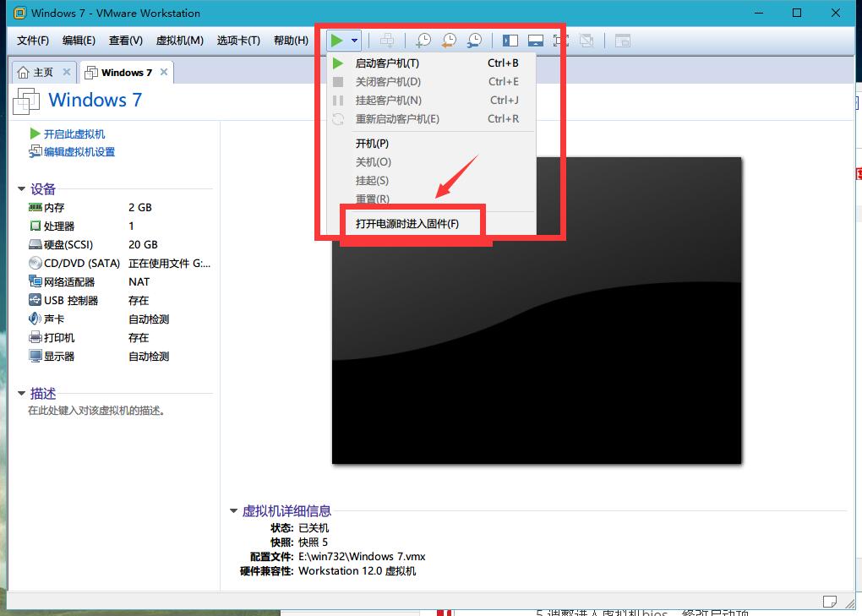The image size is (862, 616).
Task: Click the description text field placeholder
Action: [96, 412]
